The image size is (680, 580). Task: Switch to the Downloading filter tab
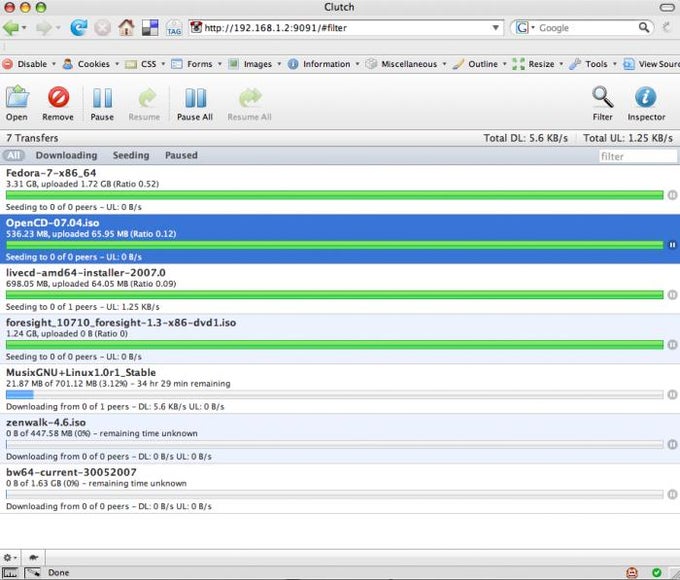66,155
